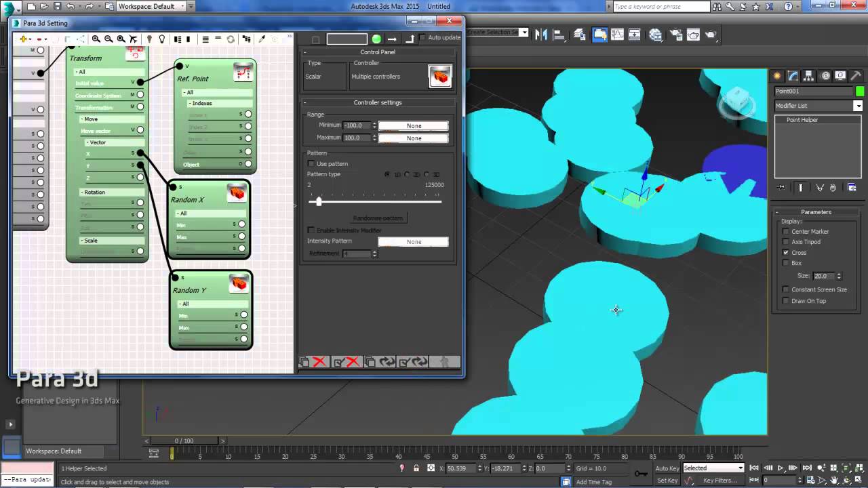The width and height of the screenshot is (868, 488).
Task: Switch to the Display command panel tab
Action: click(840, 76)
